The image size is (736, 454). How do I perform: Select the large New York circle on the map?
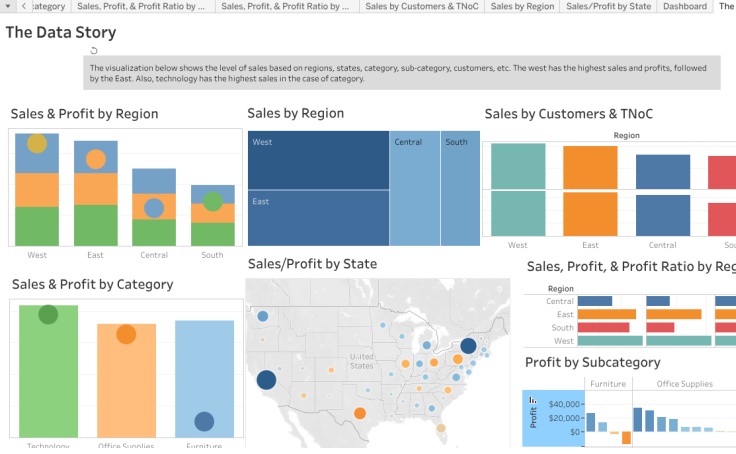click(468, 347)
